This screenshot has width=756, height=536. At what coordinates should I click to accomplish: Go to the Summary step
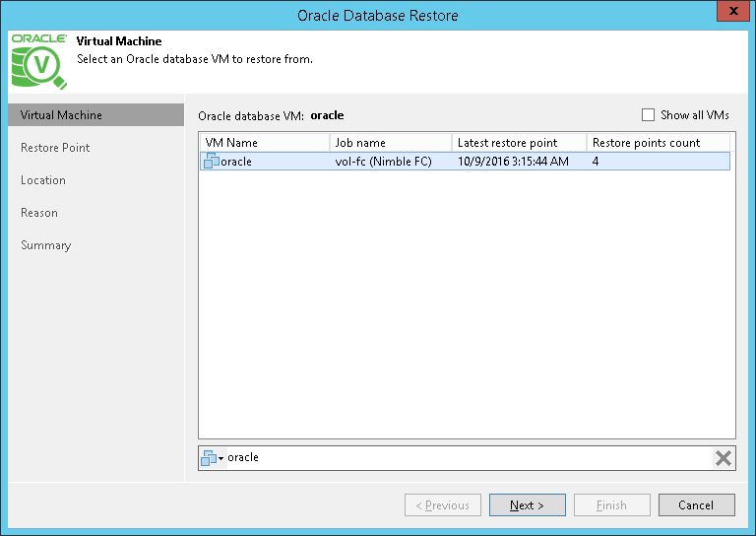point(46,245)
